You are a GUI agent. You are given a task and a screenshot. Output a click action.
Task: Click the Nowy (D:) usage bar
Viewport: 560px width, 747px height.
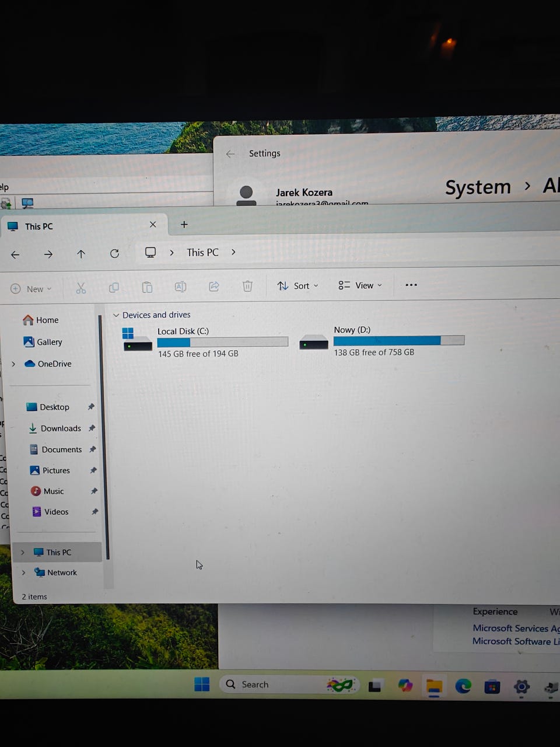point(399,340)
